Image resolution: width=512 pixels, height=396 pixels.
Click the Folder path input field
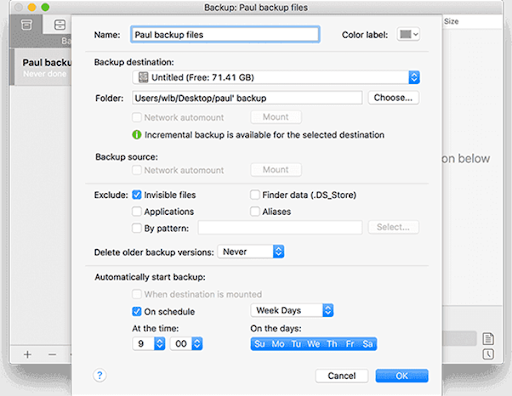(x=247, y=98)
